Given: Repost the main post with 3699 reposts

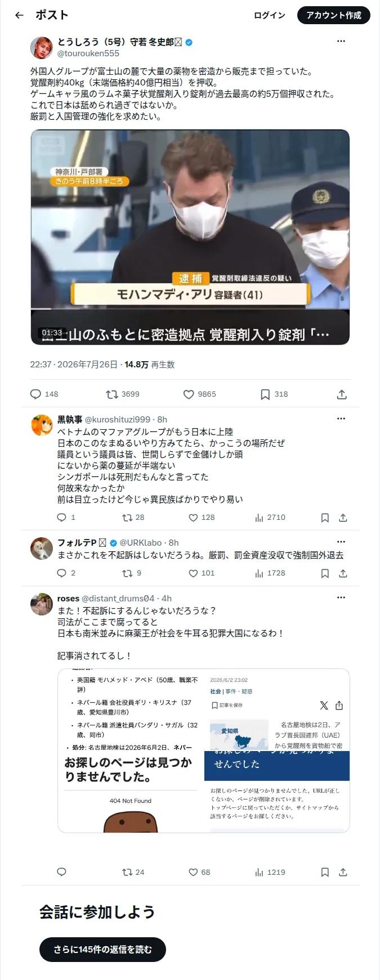Looking at the screenshot, I should coord(112,394).
